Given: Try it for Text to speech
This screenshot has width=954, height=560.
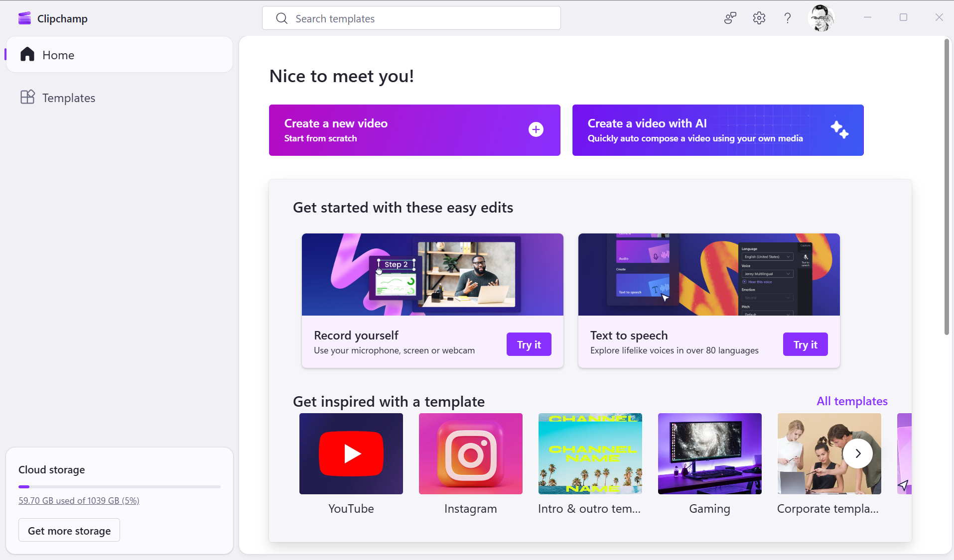Looking at the screenshot, I should (x=806, y=344).
